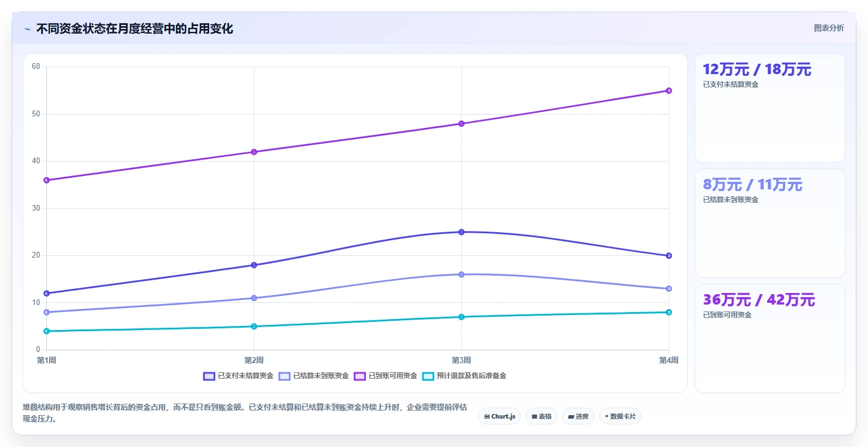868x447 pixels.
Task: Toggle 已结算未到账资金 legend swatch
Action: tap(285, 376)
